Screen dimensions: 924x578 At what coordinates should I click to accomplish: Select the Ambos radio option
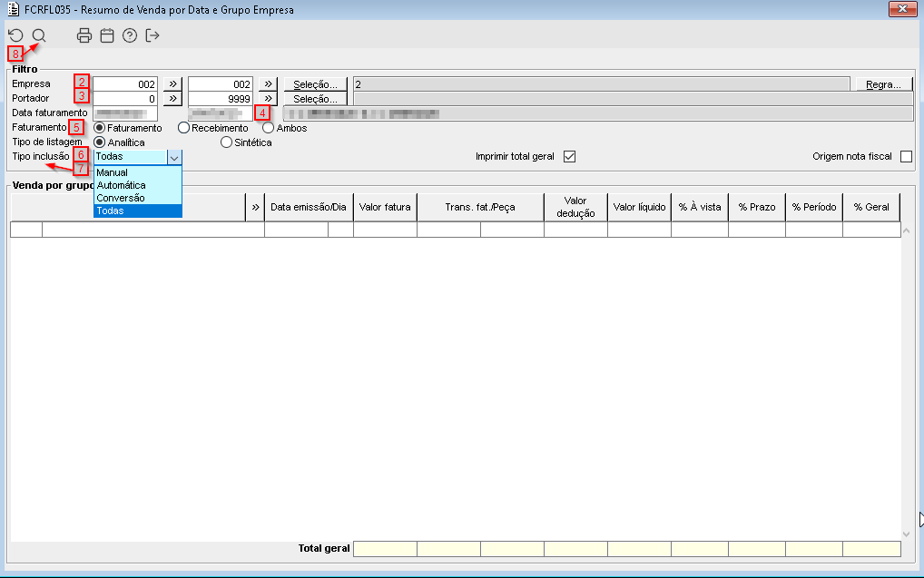coord(268,128)
